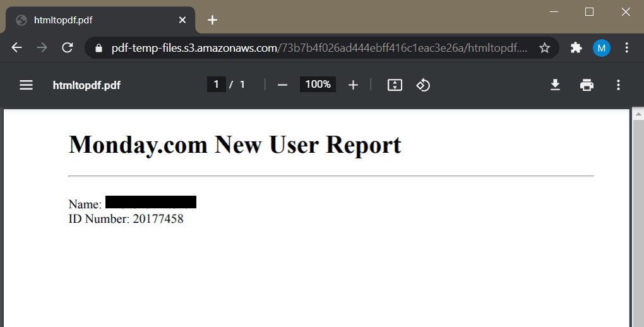Reload the current page
This screenshot has height=327, width=644.
(67, 48)
